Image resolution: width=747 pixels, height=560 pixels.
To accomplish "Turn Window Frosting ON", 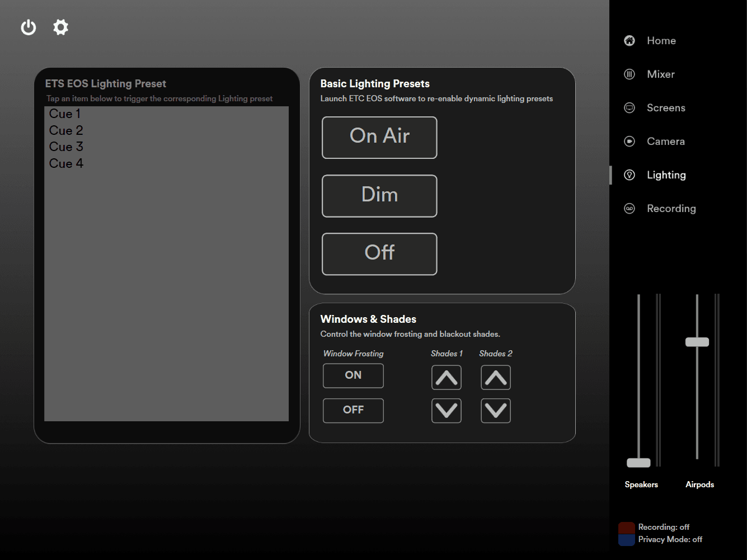I will 353,375.
